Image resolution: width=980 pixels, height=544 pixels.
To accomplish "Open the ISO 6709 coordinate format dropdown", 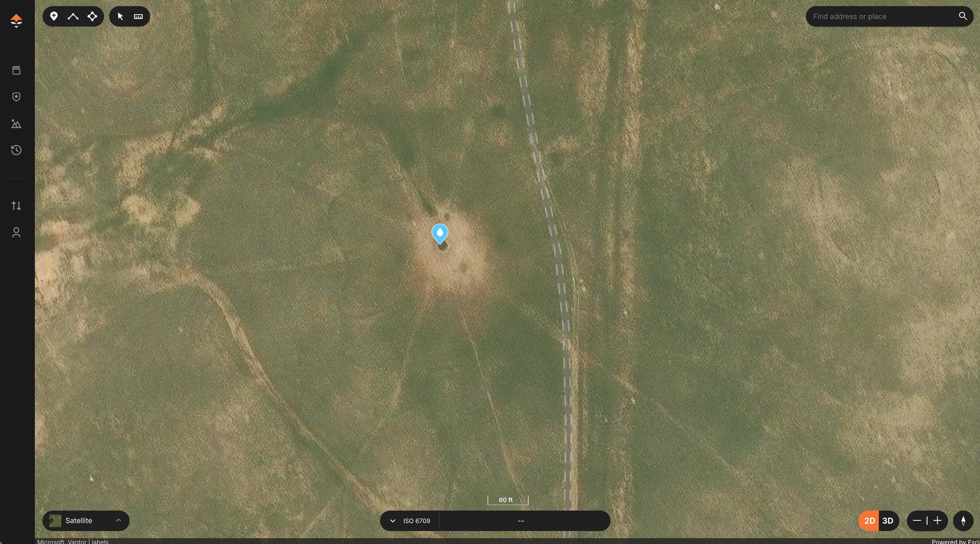I will pyautogui.click(x=410, y=520).
